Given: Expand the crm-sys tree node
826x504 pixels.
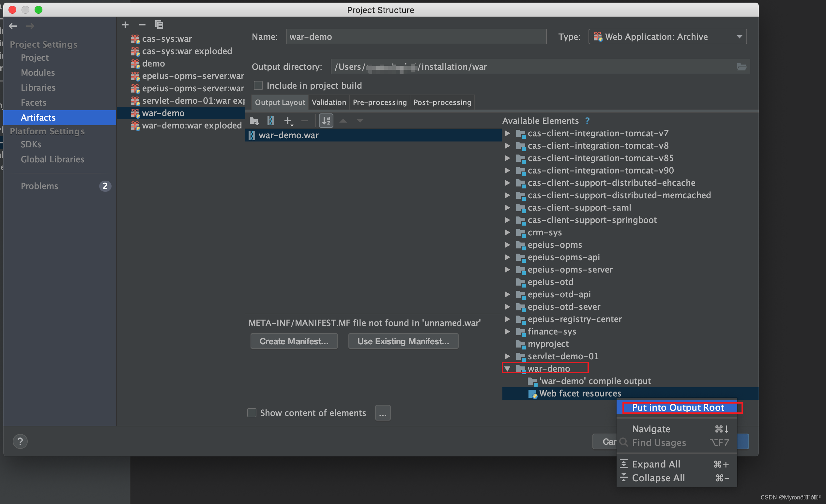Looking at the screenshot, I should (507, 232).
